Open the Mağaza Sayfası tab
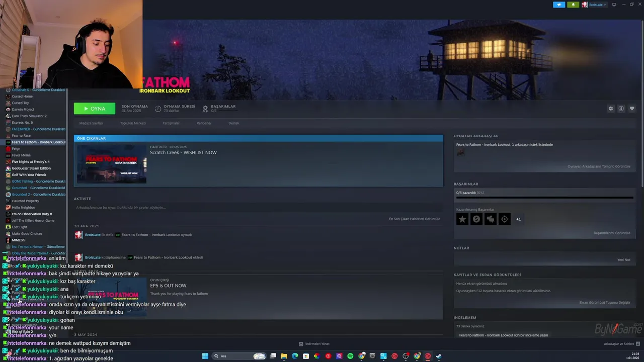 [x=91, y=123]
